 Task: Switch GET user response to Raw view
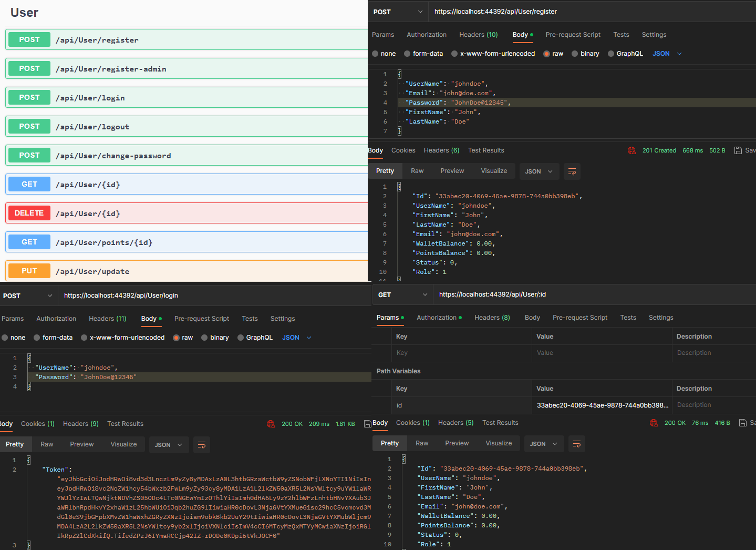click(x=422, y=443)
